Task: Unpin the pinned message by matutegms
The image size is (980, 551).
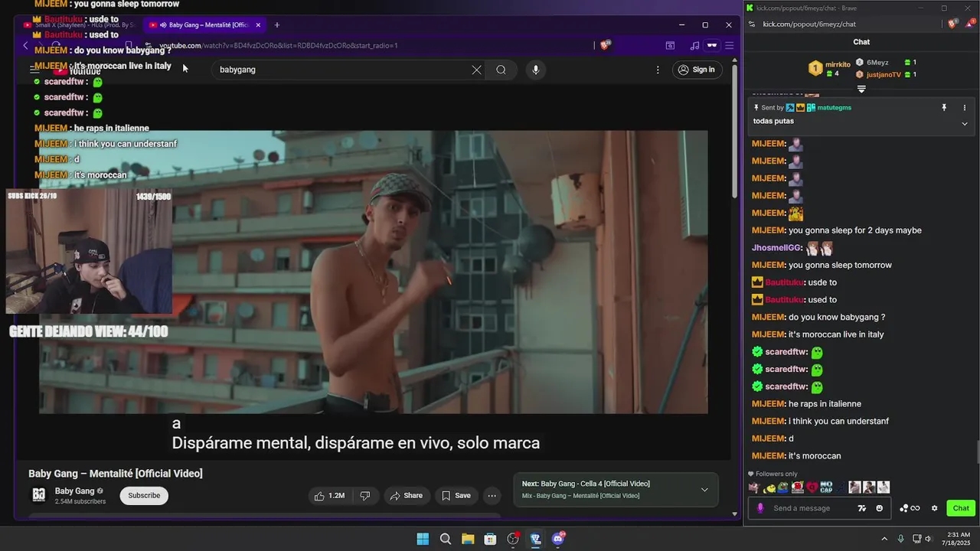Action: (x=944, y=108)
